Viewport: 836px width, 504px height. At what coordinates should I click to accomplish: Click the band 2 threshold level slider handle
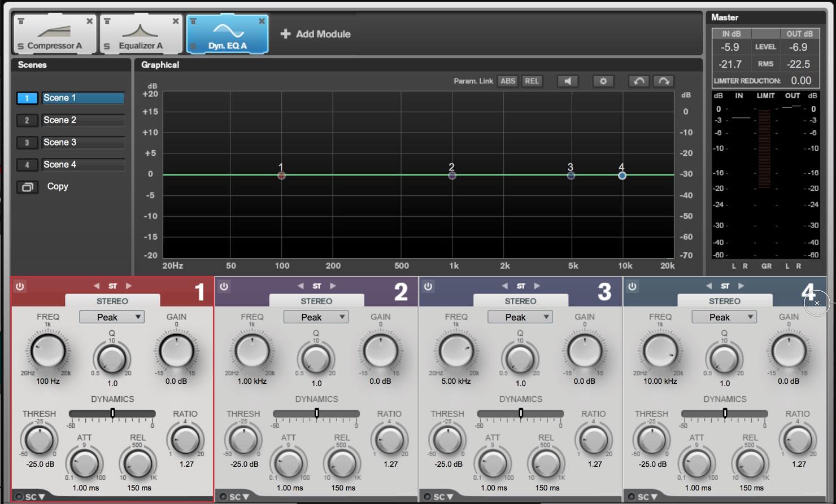[x=316, y=413]
